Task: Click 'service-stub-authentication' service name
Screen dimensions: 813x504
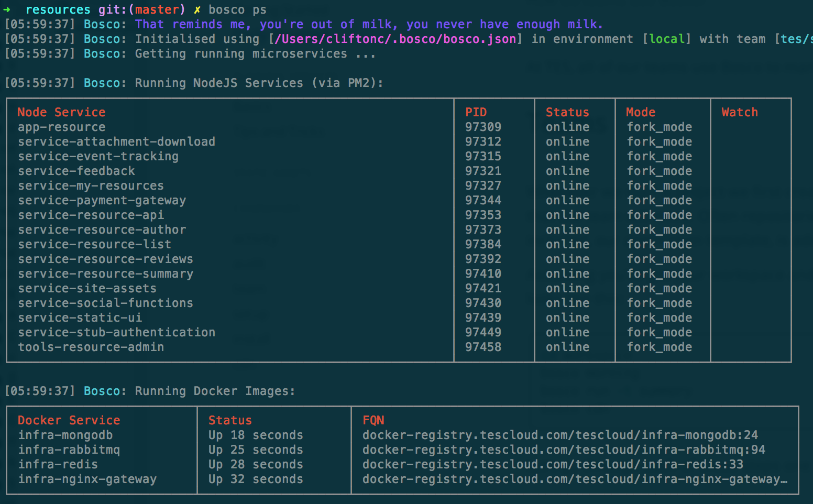Action: pyautogui.click(x=116, y=333)
